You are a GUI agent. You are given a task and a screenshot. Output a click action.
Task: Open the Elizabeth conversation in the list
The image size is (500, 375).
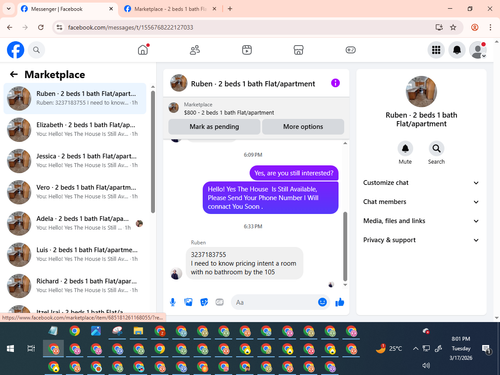(75, 129)
